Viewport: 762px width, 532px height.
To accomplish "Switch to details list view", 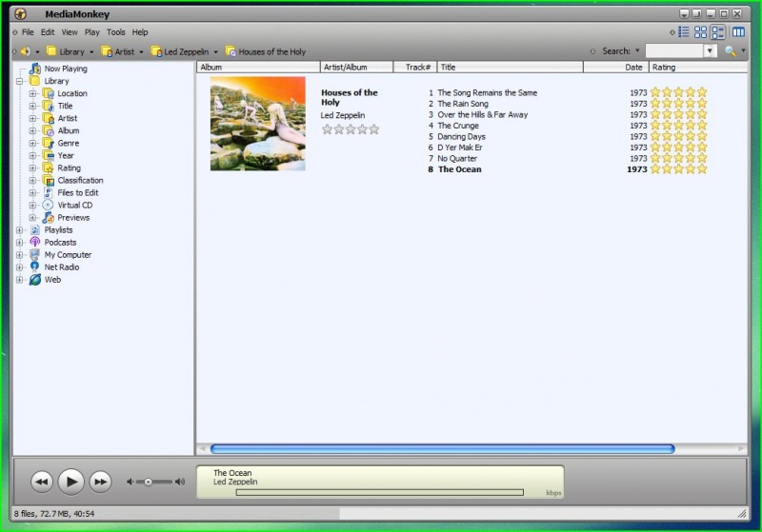I will 683,32.
